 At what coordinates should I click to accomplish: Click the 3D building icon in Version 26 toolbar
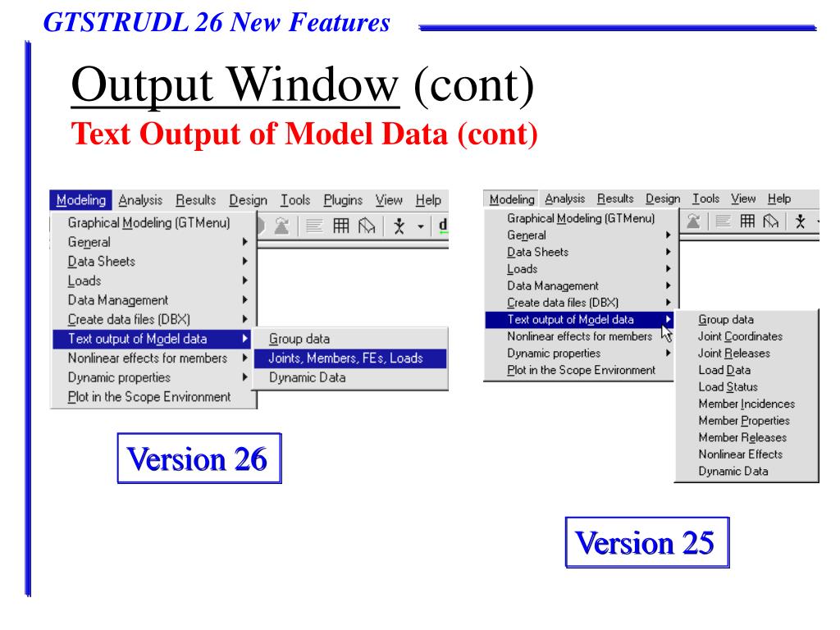367,226
